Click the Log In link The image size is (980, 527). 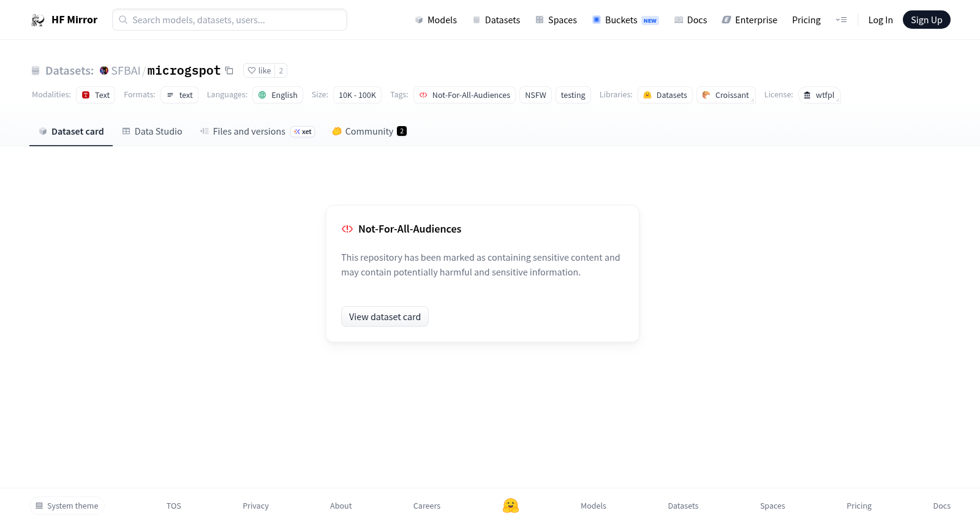880,20
